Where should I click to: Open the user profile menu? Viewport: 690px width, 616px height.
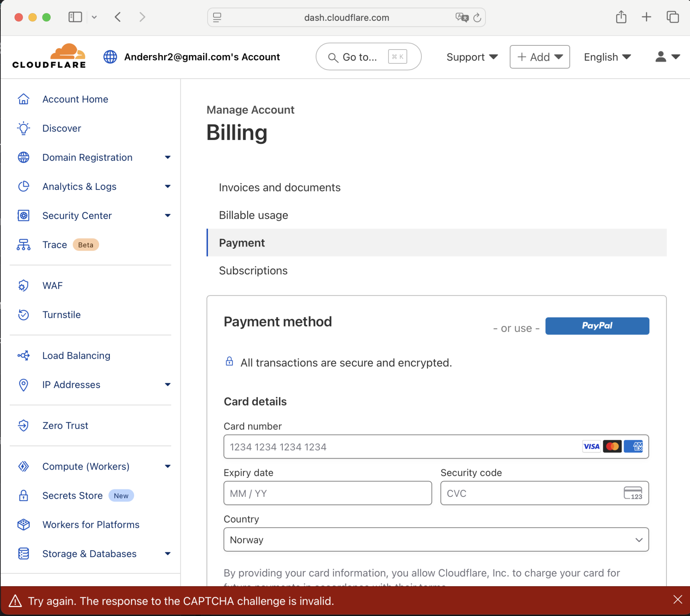(667, 57)
